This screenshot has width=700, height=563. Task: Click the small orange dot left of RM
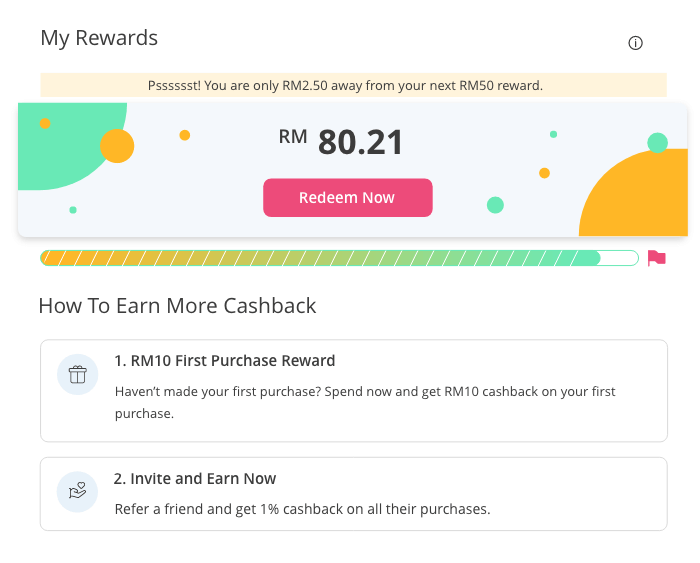click(185, 135)
